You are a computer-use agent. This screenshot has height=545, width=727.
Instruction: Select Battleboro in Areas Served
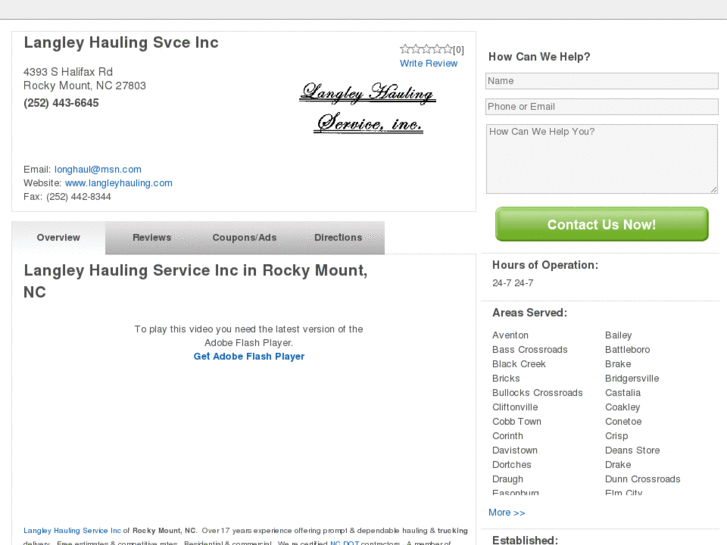coord(627,350)
